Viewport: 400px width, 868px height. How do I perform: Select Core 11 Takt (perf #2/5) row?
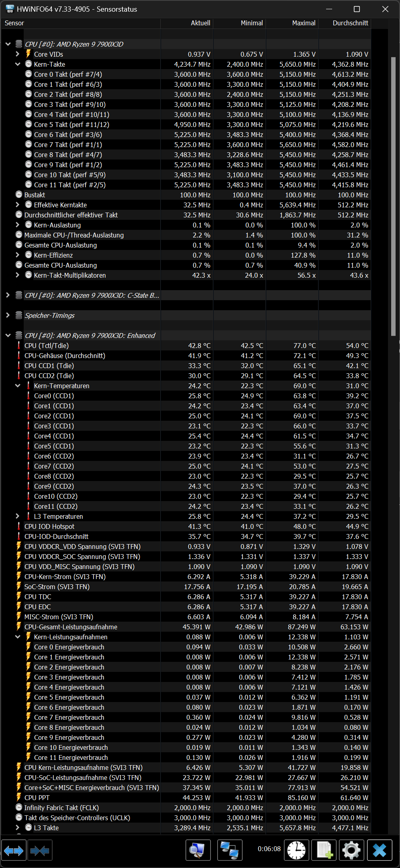(x=186, y=184)
